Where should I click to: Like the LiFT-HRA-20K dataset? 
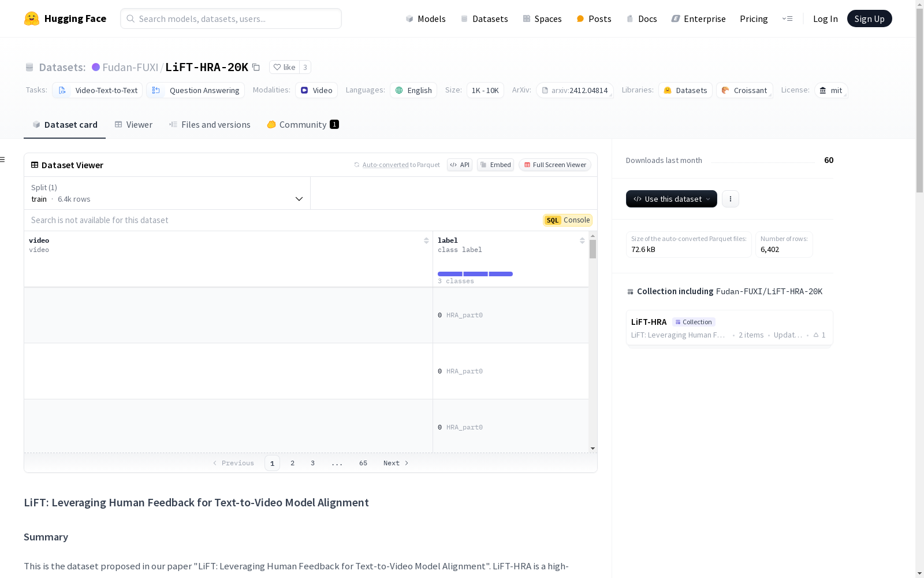click(x=285, y=67)
